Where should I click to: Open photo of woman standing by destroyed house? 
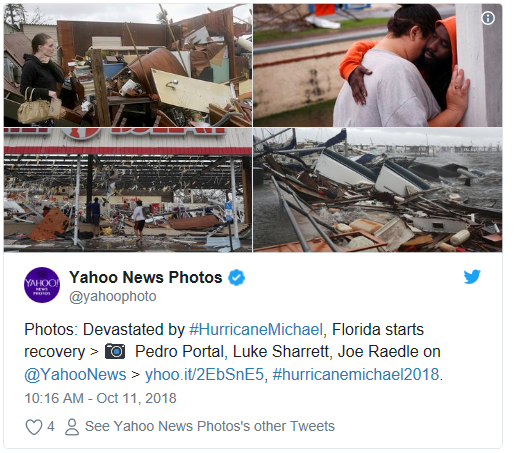(128, 65)
